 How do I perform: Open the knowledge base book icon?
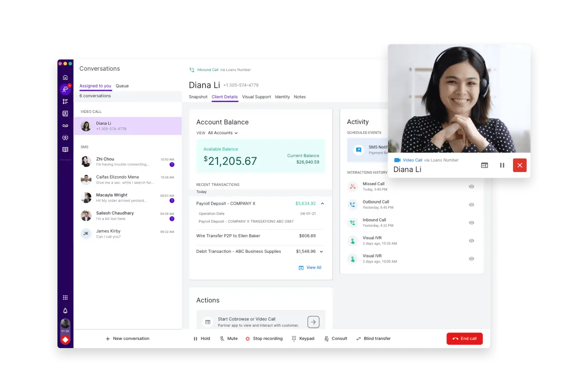pyautogui.click(x=65, y=150)
